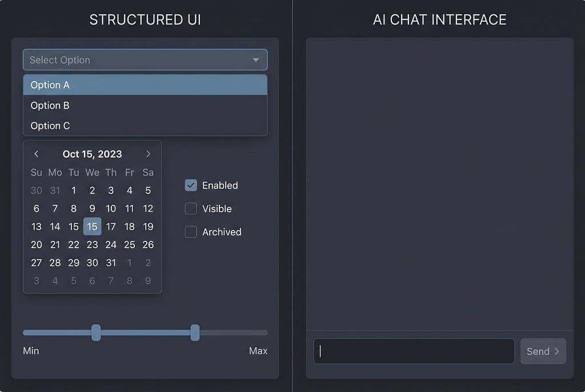Screen dimensions: 585x392
Task: Click the left slider handle
Action: coord(95,333)
